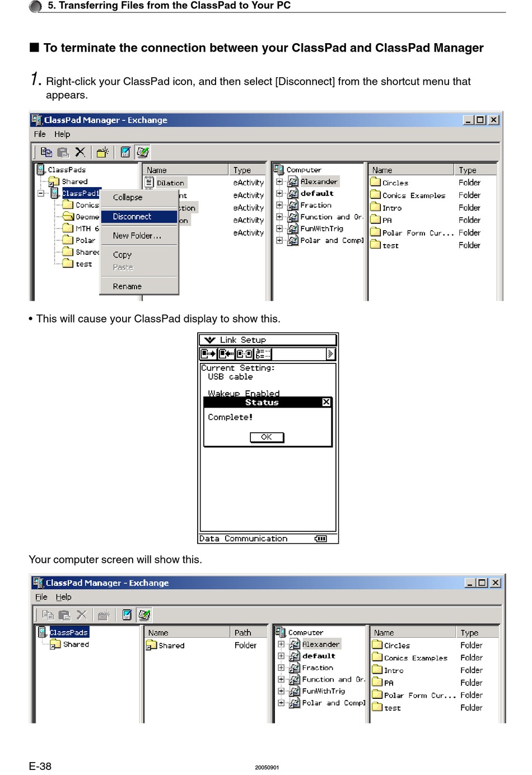Select Computer root in upper window tree
The width and height of the screenshot is (532, 775).
point(304,170)
